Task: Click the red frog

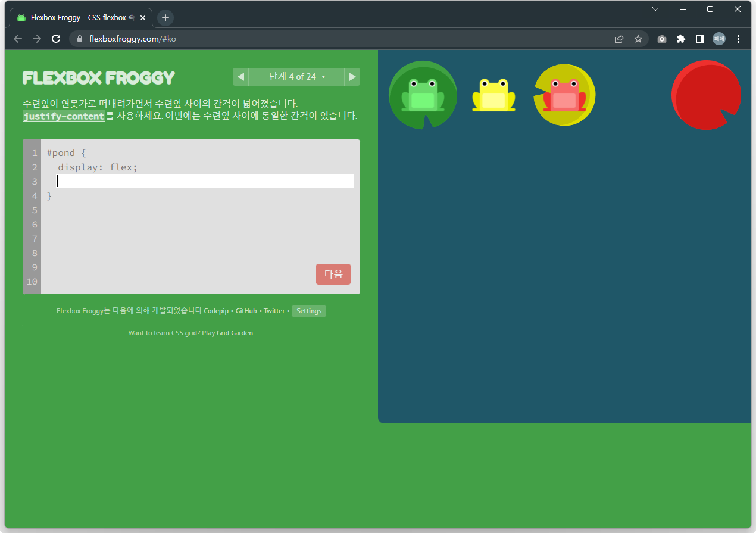Action: click(x=564, y=95)
